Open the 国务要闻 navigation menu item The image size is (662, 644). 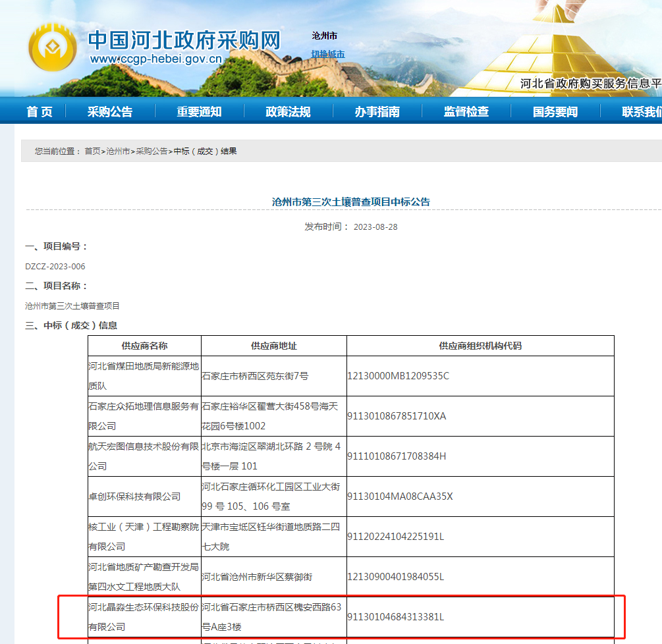[x=555, y=111]
